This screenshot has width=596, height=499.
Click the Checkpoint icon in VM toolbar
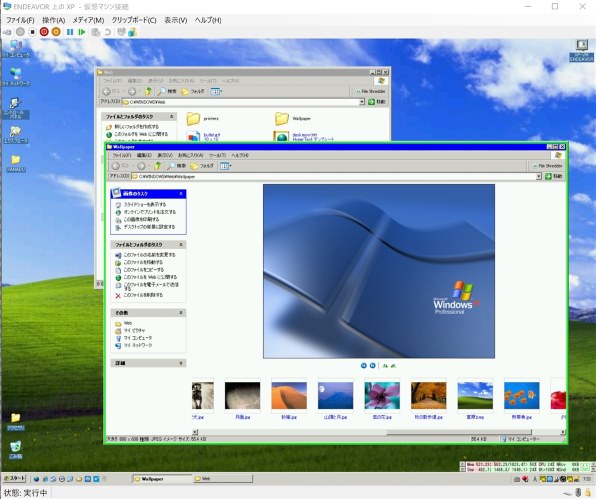95,32
